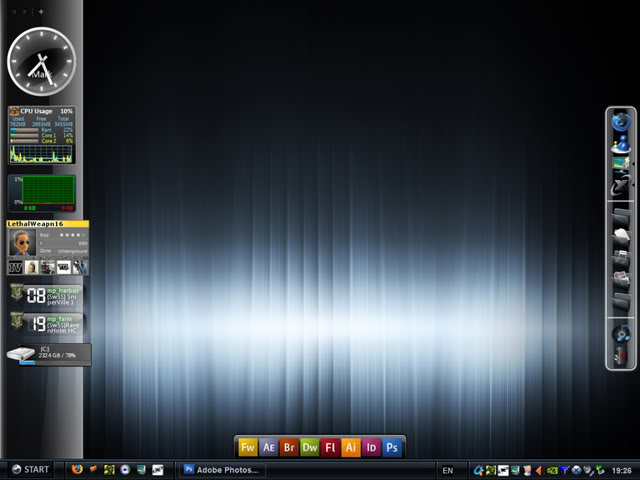Open the START menu
The width and height of the screenshot is (640, 480).
tap(30, 469)
